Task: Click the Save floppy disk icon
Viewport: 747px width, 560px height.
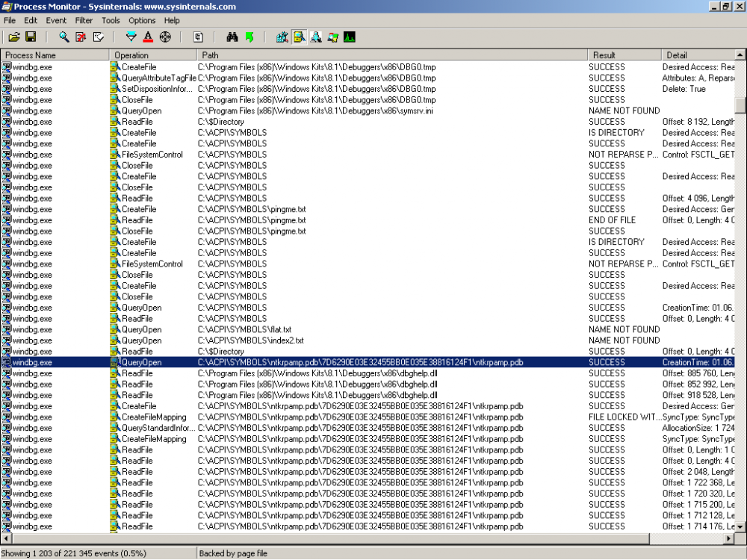Action: 31,37
